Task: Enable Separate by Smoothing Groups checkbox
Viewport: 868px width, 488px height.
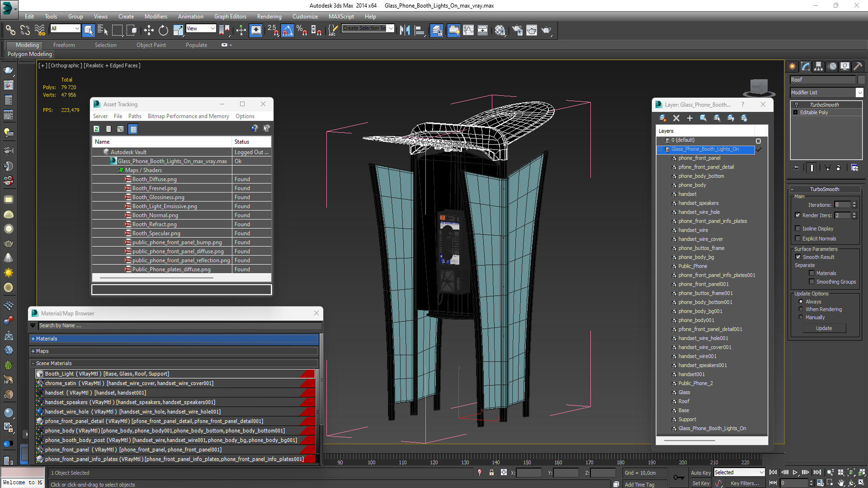Action: click(x=811, y=282)
